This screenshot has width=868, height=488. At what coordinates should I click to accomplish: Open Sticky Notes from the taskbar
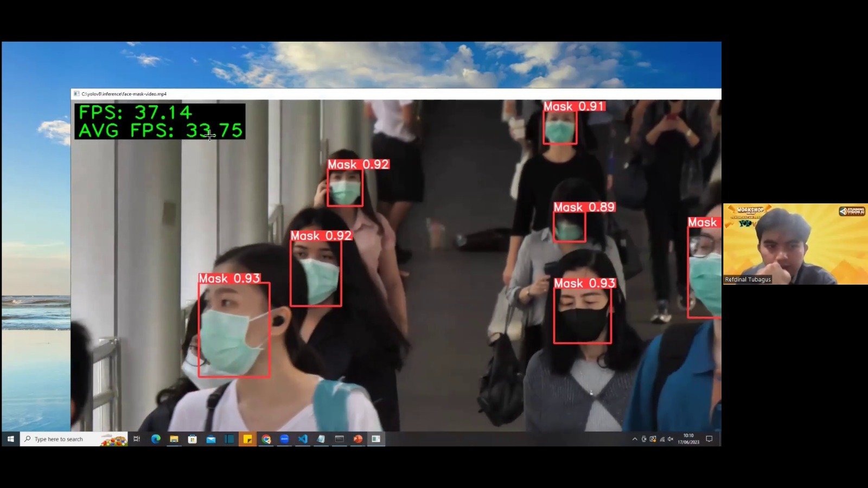(247, 439)
